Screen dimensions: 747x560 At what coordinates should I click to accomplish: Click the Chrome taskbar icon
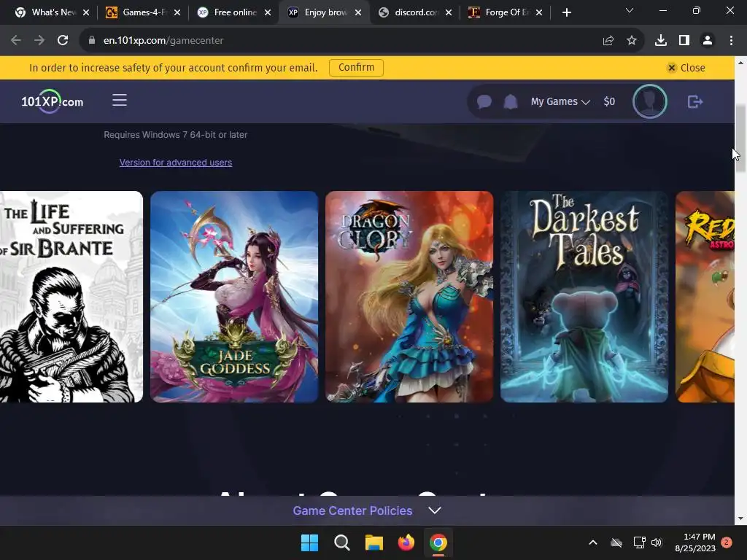438,542
